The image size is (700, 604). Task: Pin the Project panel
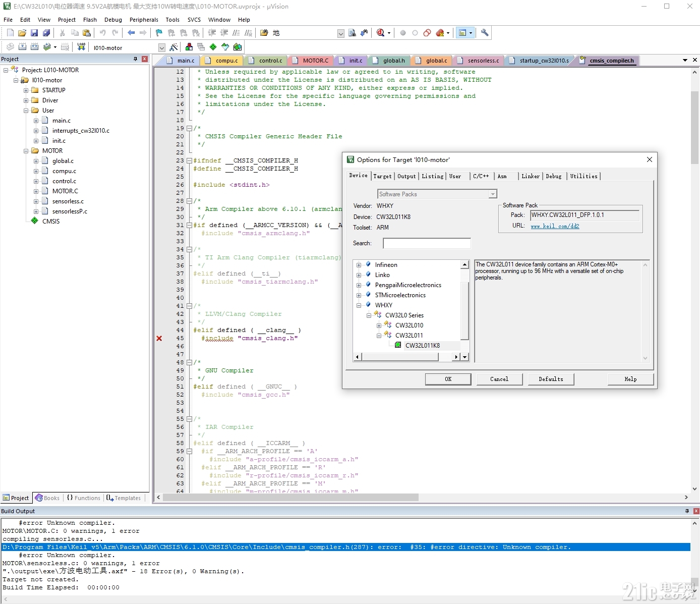click(x=135, y=59)
